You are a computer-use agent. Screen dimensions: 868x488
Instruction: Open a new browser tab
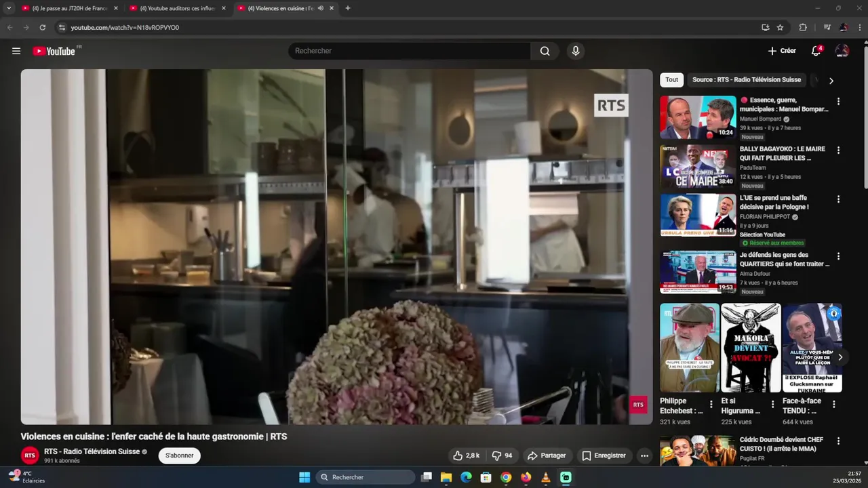(x=348, y=8)
